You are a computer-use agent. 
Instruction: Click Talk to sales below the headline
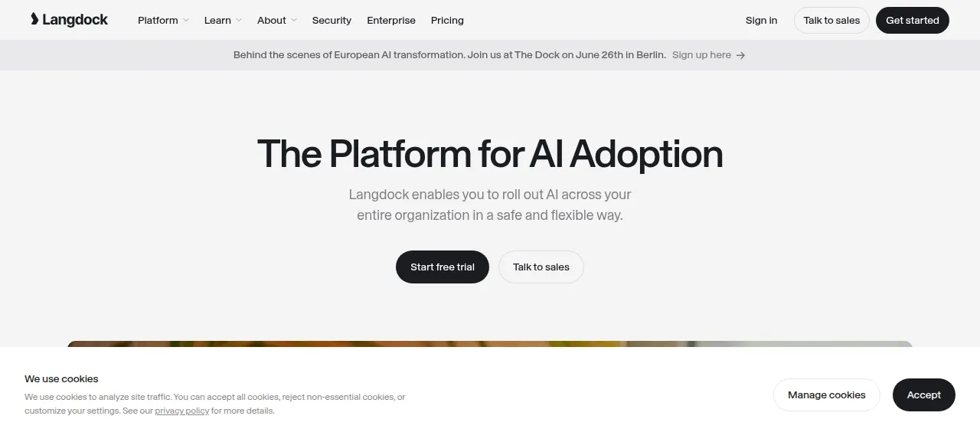coord(541,267)
